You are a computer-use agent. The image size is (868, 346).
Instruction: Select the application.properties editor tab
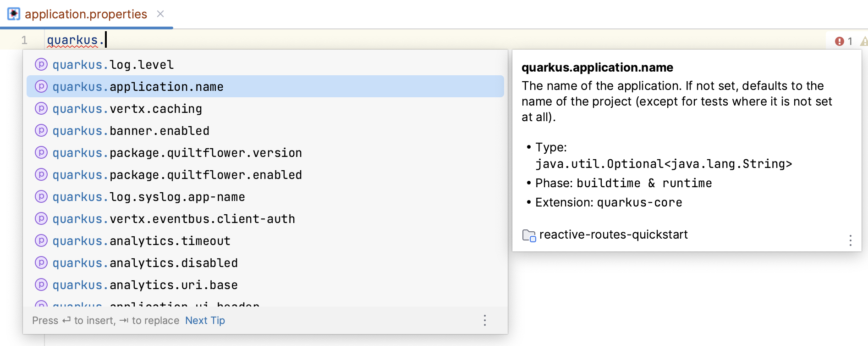[86, 14]
